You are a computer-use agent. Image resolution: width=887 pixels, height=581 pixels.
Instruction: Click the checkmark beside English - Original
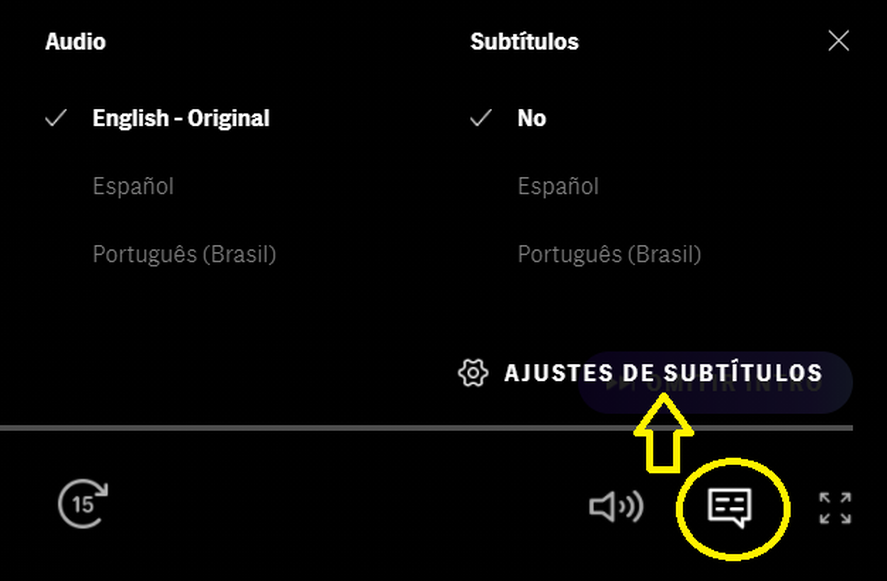click(x=56, y=118)
